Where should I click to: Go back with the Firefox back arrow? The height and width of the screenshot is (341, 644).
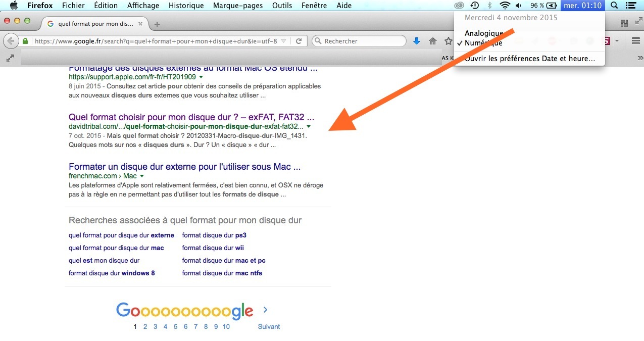click(11, 41)
